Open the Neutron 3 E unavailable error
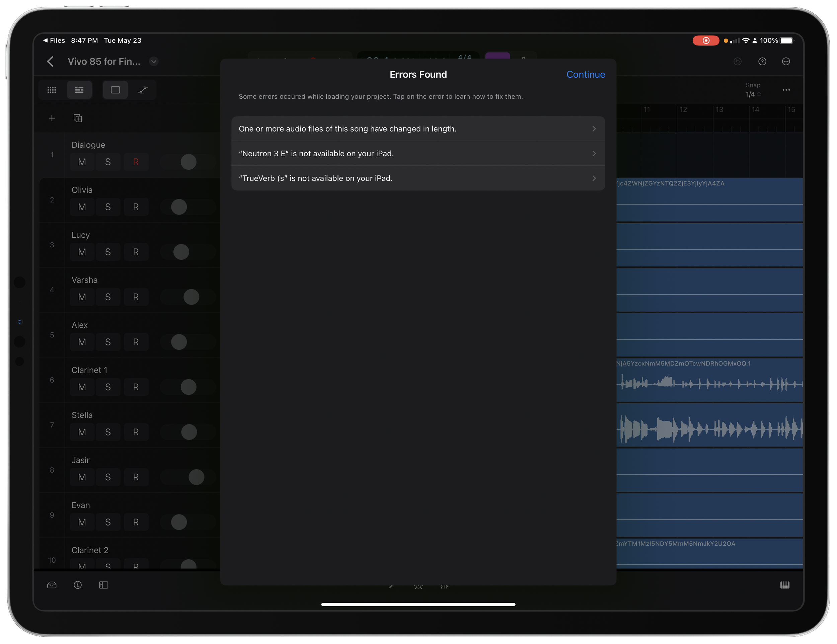837x644 pixels. [418, 153]
